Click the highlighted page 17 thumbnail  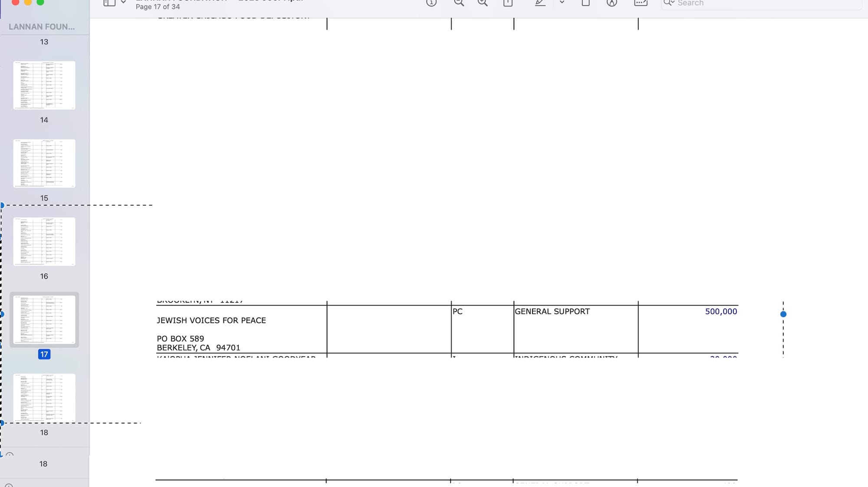click(44, 319)
